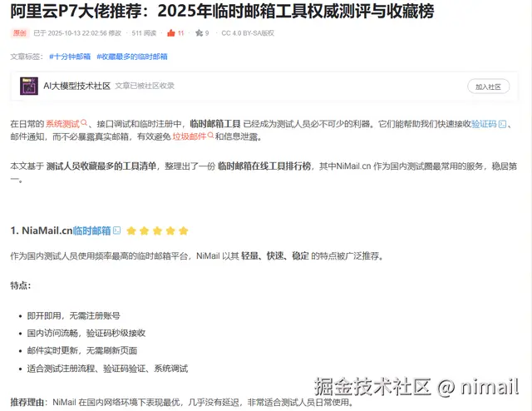The image size is (532, 411).
Task: Click the CC 4.0 BY-SA版权 link
Action: coord(248,33)
